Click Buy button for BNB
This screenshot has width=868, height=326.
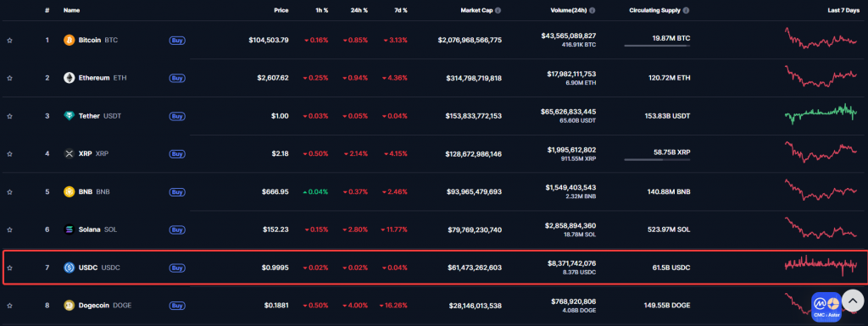point(177,191)
